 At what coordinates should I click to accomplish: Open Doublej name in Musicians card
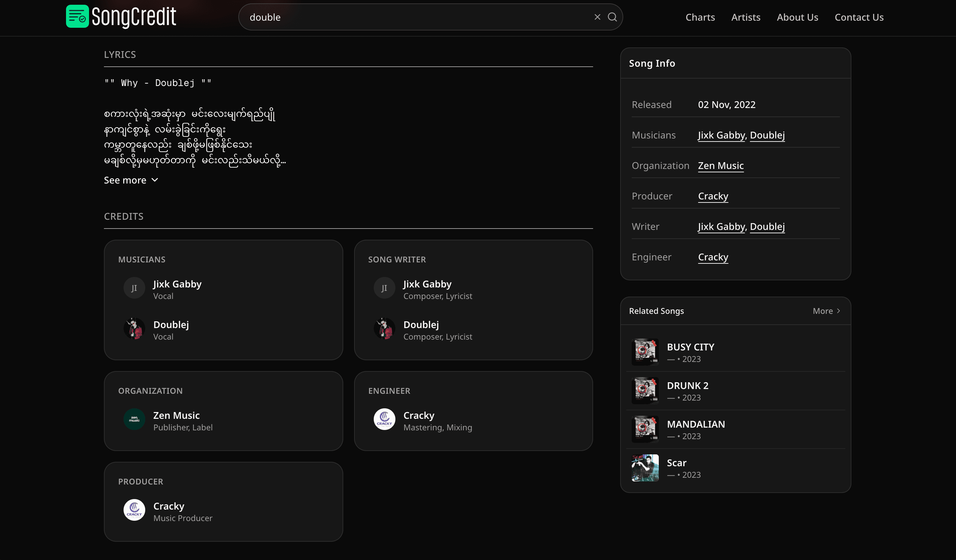point(171,324)
